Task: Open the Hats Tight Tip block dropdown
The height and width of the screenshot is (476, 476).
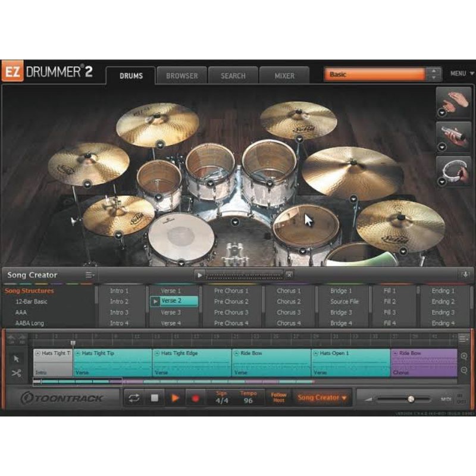Action: click(x=78, y=353)
